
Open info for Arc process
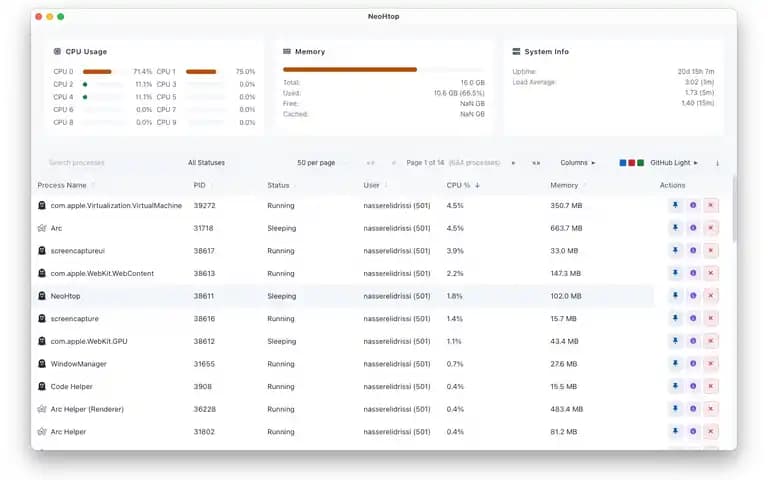coord(693,228)
